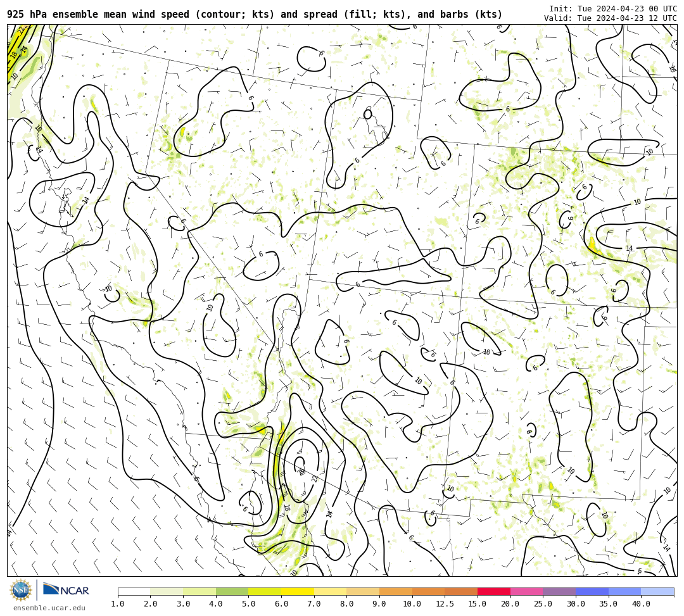This screenshot has width=684, height=616.
Task: Click the dark orange 12.5–15.0 colorbar segment
Action: 461,591
